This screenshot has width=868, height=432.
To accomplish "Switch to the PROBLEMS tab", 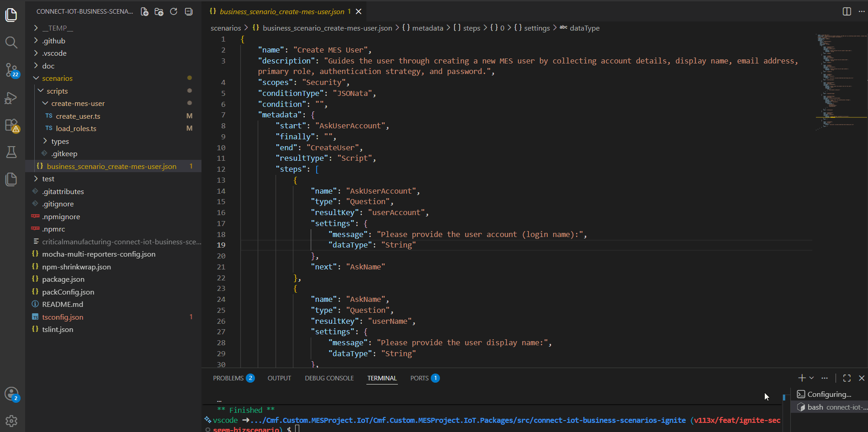I will click(x=233, y=378).
